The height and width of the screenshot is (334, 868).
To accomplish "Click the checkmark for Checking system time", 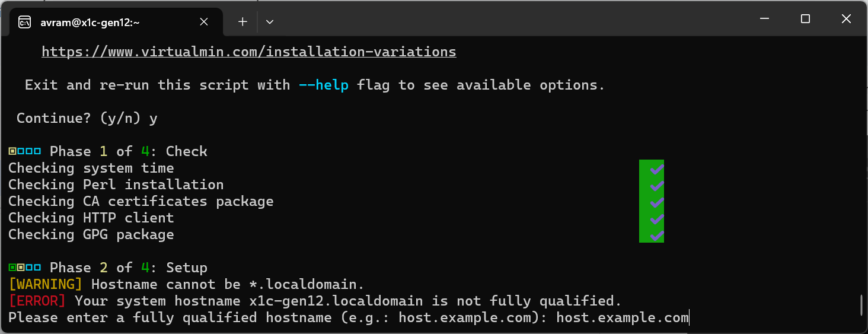I will click(652, 168).
